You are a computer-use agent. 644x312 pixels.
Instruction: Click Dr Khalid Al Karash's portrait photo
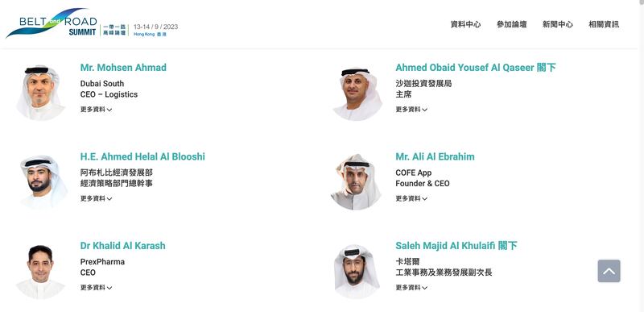[x=40, y=272]
